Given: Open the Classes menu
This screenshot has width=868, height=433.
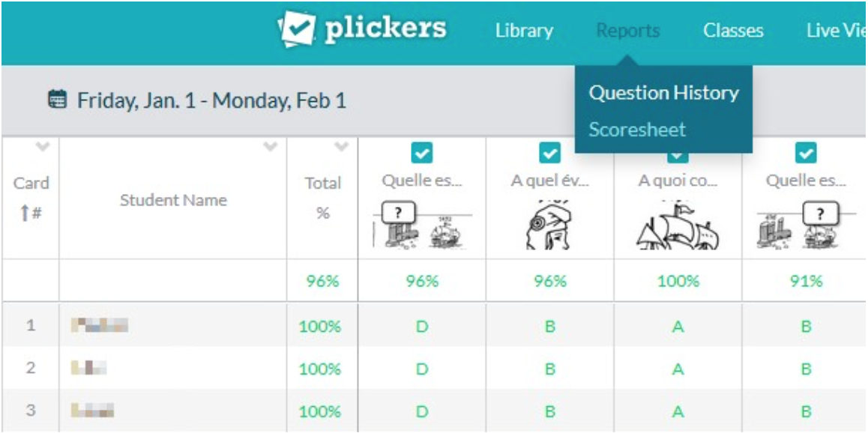Looking at the screenshot, I should click(x=733, y=31).
